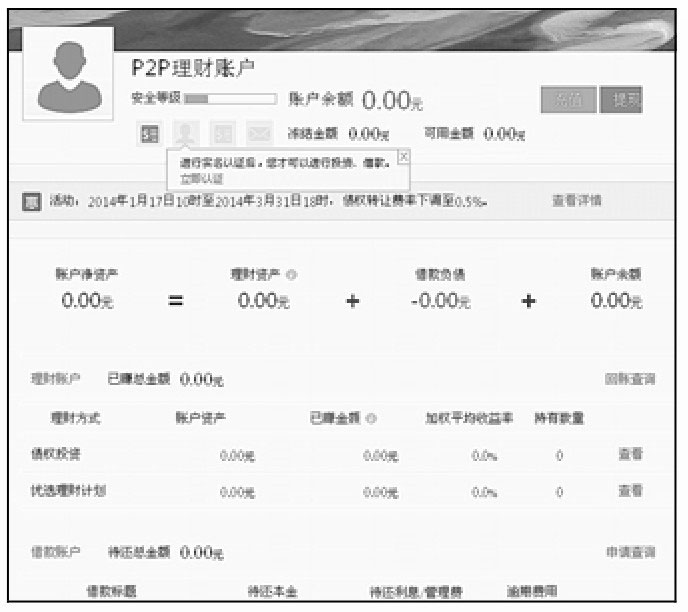The width and height of the screenshot is (688, 612).
Task: Click the 已赚总金额 0.00元 value
Action: (x=201, y=379)
